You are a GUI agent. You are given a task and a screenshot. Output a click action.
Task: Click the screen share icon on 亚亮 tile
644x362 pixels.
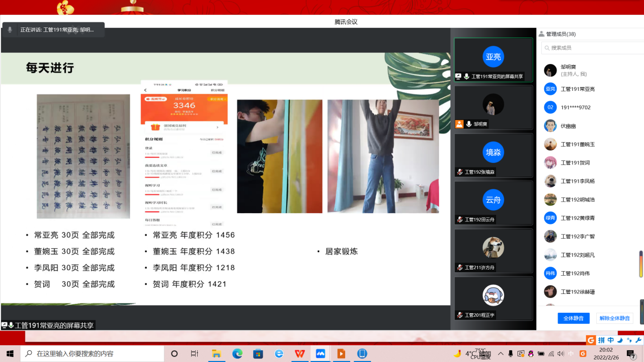[x=458, y=77]
